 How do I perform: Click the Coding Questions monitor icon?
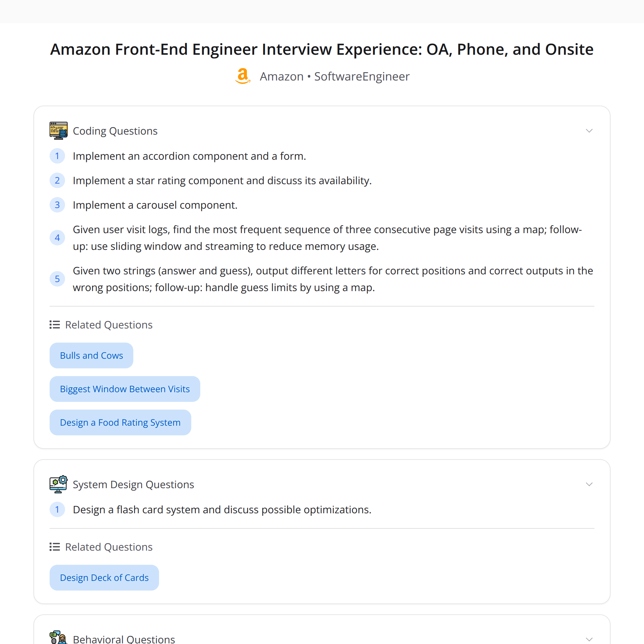[x=58, y=130]
